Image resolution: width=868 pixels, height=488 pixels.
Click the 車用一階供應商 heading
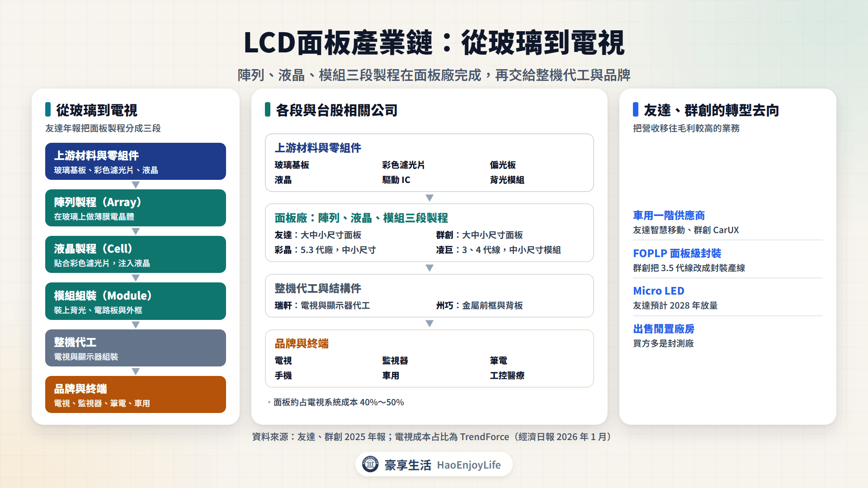point(669,216)
